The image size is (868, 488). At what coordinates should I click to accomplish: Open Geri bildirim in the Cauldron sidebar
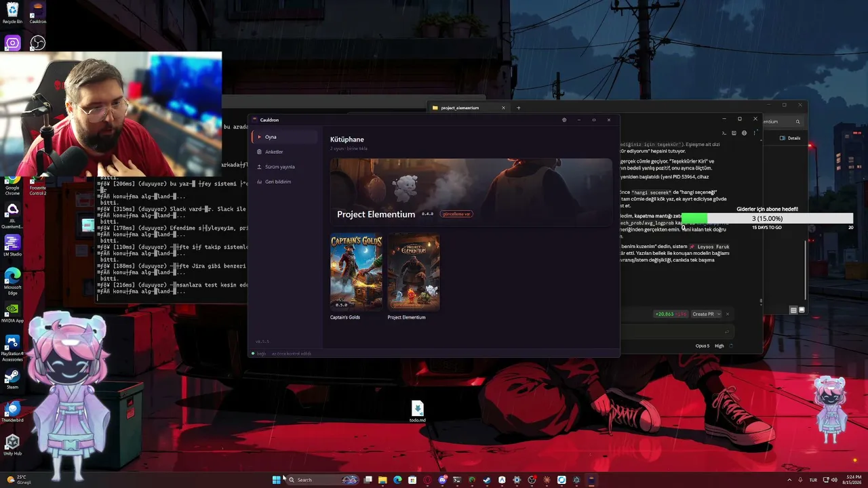(x=284, y=182)
